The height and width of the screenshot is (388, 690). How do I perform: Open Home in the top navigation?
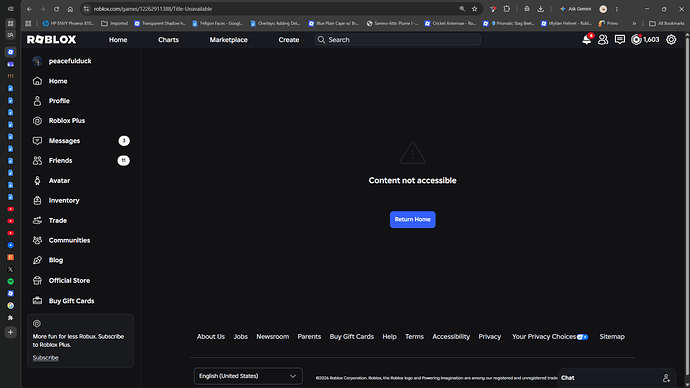coord(118,40)
